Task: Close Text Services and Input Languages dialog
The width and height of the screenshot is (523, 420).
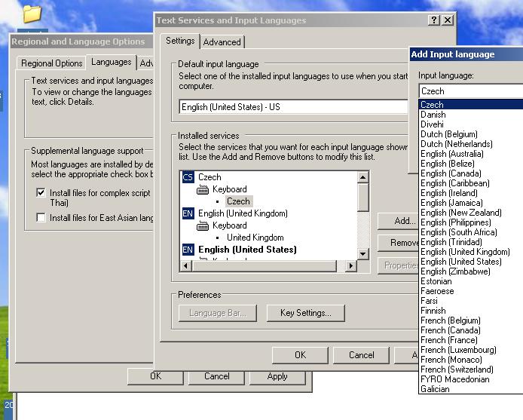Action: [448, 20]
